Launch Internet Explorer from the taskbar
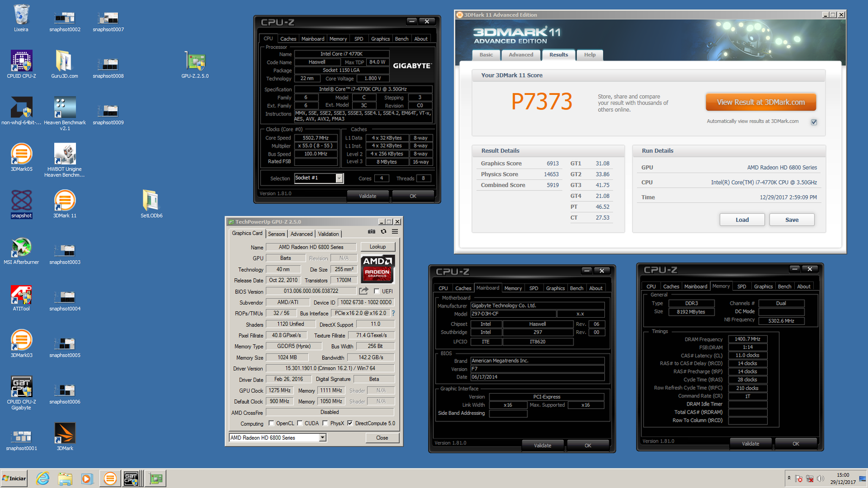 coord(43,478)
